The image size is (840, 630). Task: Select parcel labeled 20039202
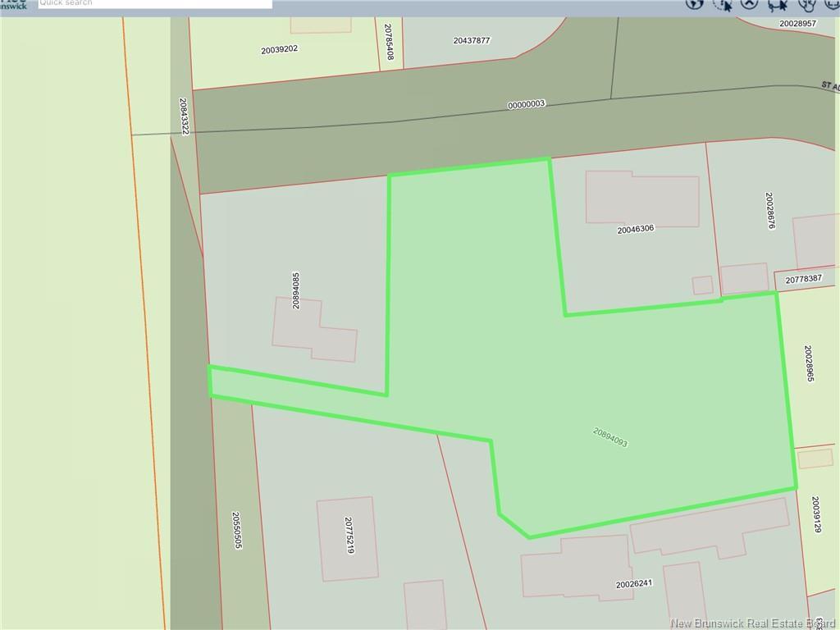tap(279, 50)
